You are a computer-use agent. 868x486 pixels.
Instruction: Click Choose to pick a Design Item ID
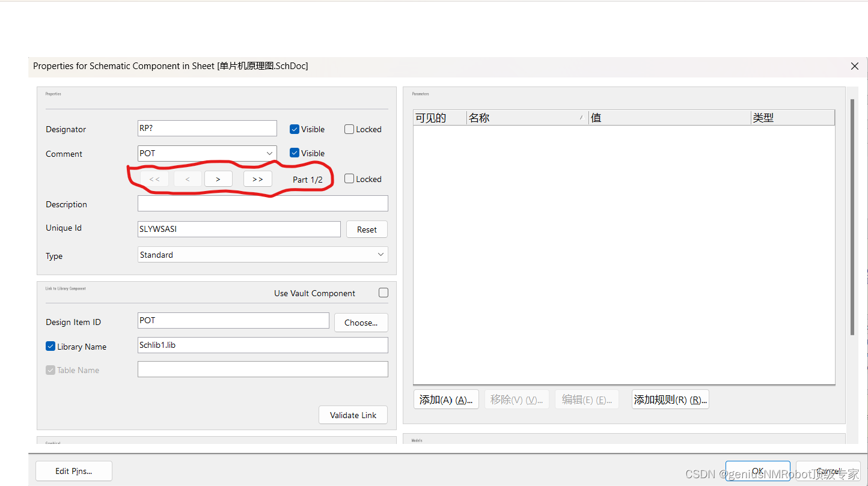point(361,323)
